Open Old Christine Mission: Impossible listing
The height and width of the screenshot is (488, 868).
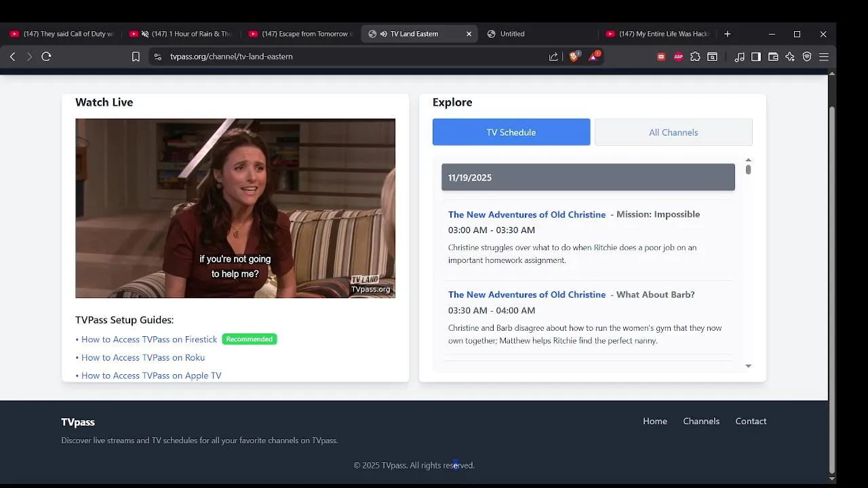pos(527,214)
